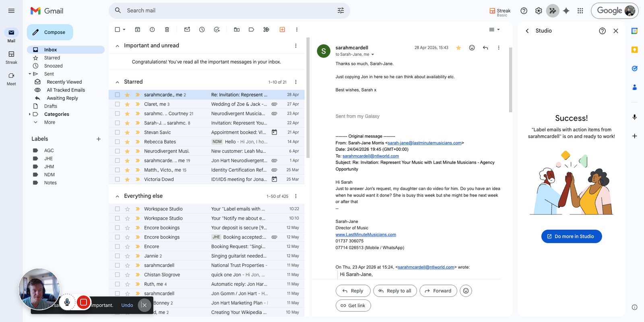This screenshot has height=322, width=644.
Task: Open the www.LastMinuteMusicians.com link
Action: 365,235
